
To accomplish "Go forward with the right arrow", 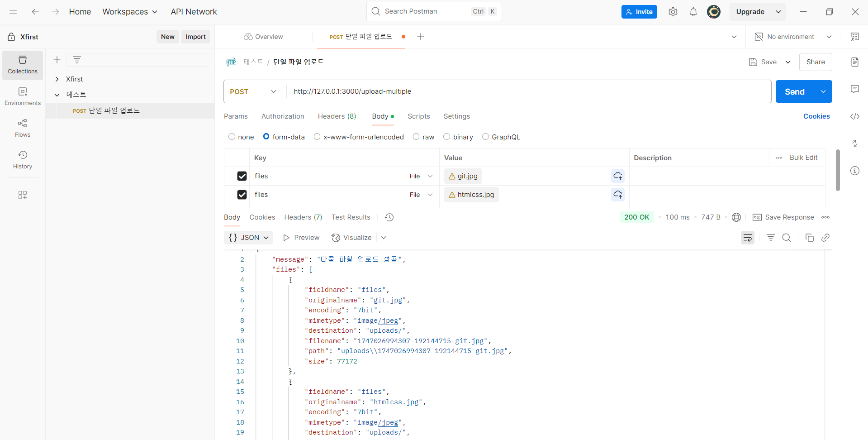I will tap(55, 12).
